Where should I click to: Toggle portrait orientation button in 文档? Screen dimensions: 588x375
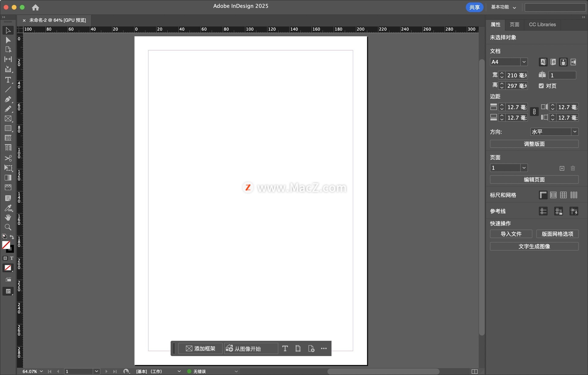coord(563,62)
